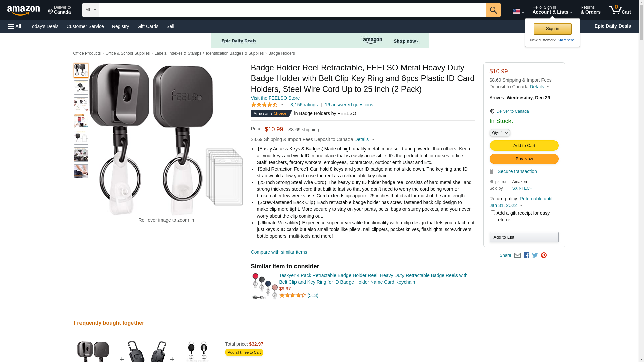Share product on Twitter icon
The width and height of the screenshot is (644, 362).
(535, 255)
